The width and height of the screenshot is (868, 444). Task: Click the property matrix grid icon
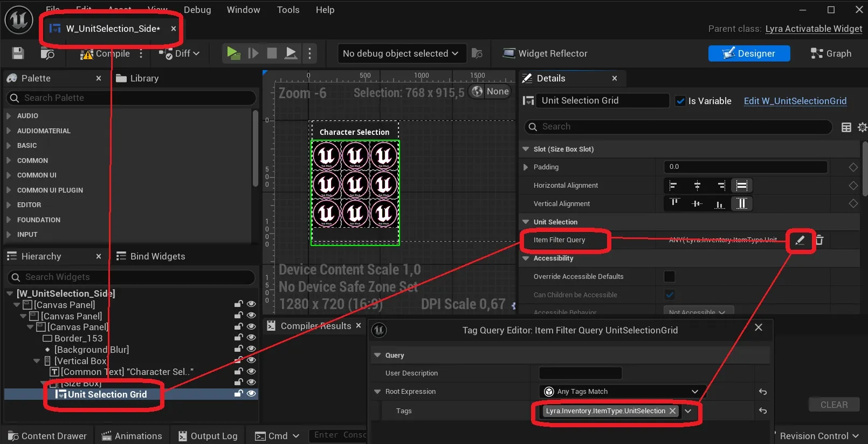click(x=846, y=127)
